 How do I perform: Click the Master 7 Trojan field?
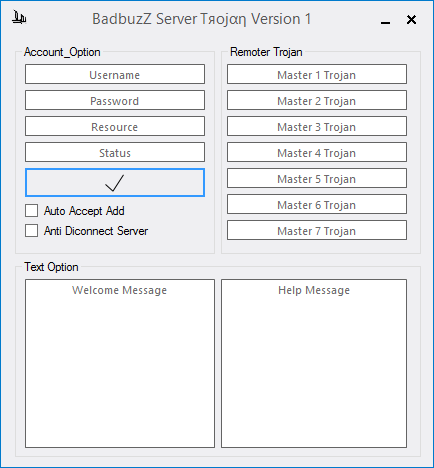point(317,230)
